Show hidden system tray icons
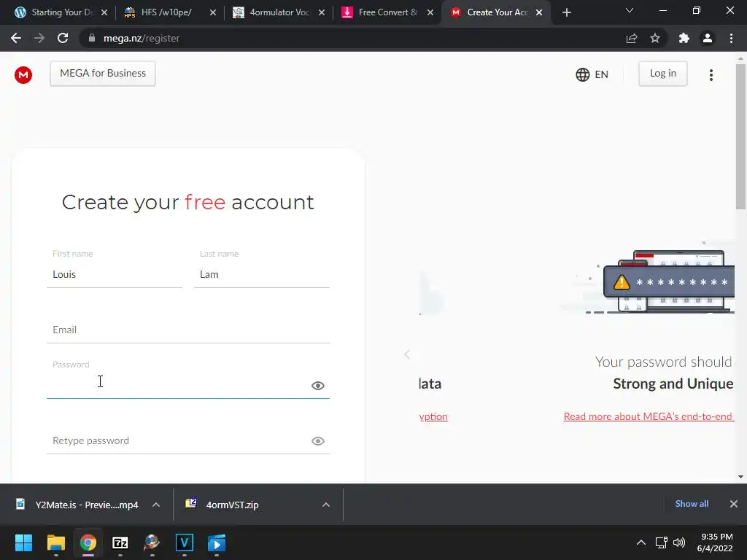Image resolution: width=747 pixels, height=560 pixels. coord(641,542)
